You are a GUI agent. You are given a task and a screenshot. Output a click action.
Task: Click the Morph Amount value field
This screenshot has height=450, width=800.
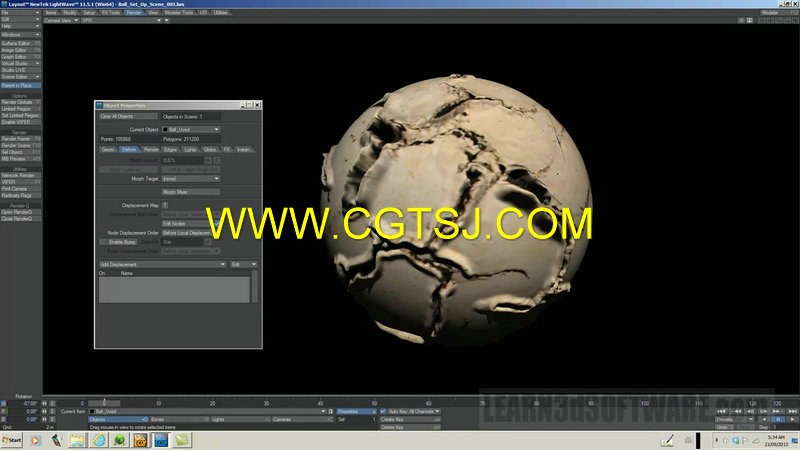coord(182,160)
